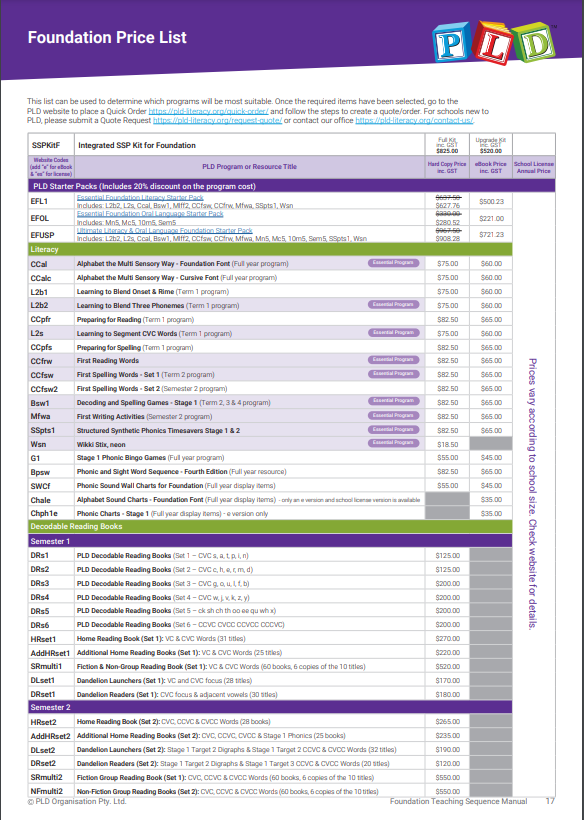
Task: Click Essential Program badge on L2b2 row
Action: (393, 304)
